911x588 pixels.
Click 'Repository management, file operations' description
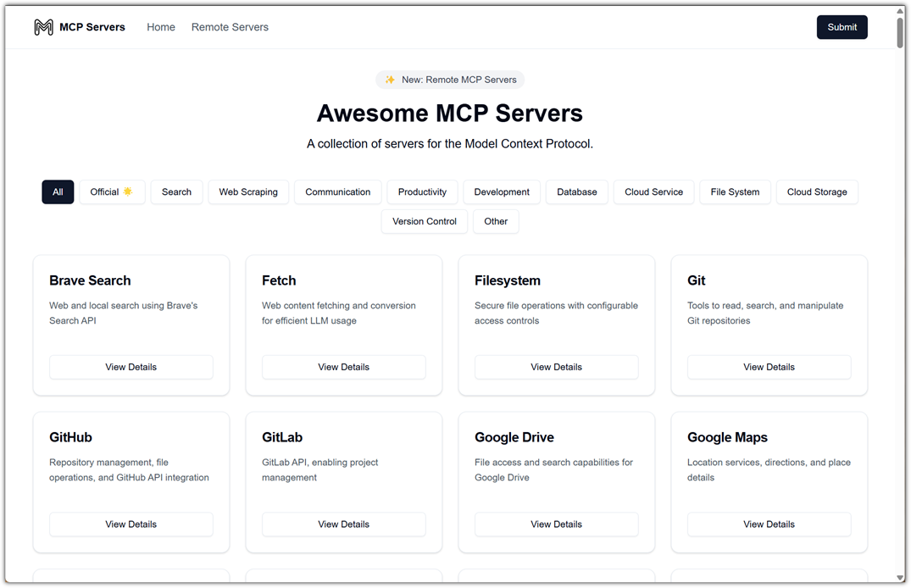point(129,470)
